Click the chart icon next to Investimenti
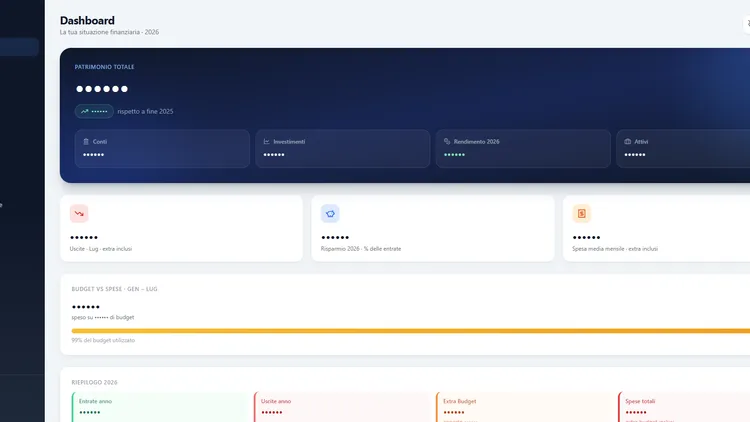 coord(266,142)
